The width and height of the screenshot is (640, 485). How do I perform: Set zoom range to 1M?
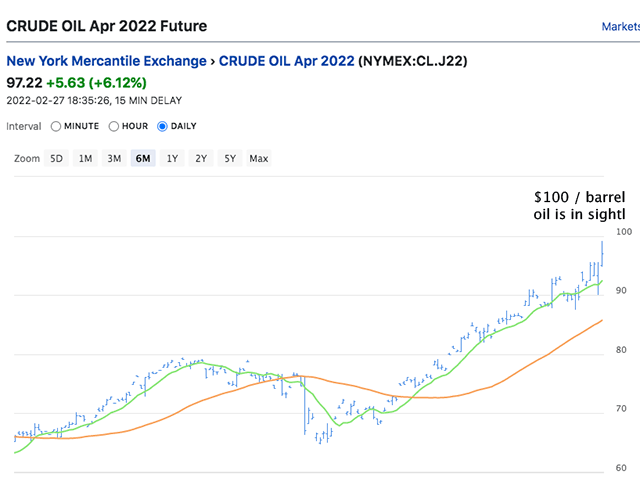coord(86,158)
